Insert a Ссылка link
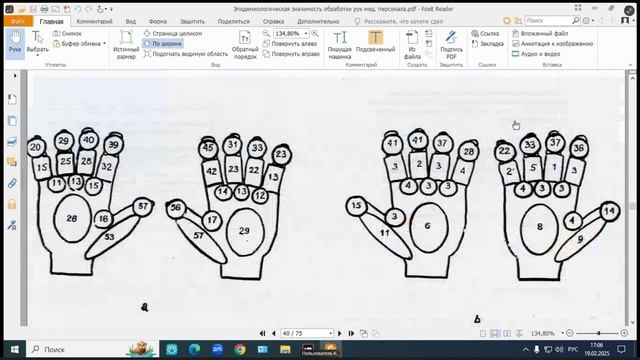Screen dimensions: 640x360 coord(485,33)
